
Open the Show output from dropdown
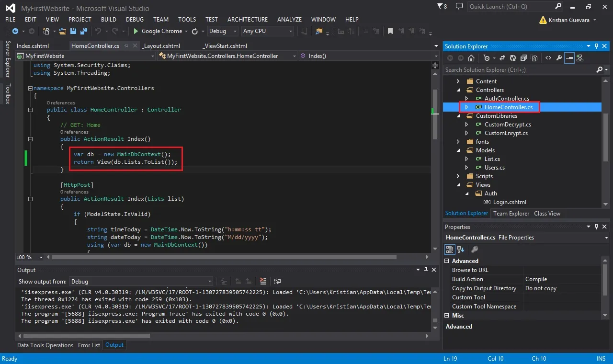[141, 282]
